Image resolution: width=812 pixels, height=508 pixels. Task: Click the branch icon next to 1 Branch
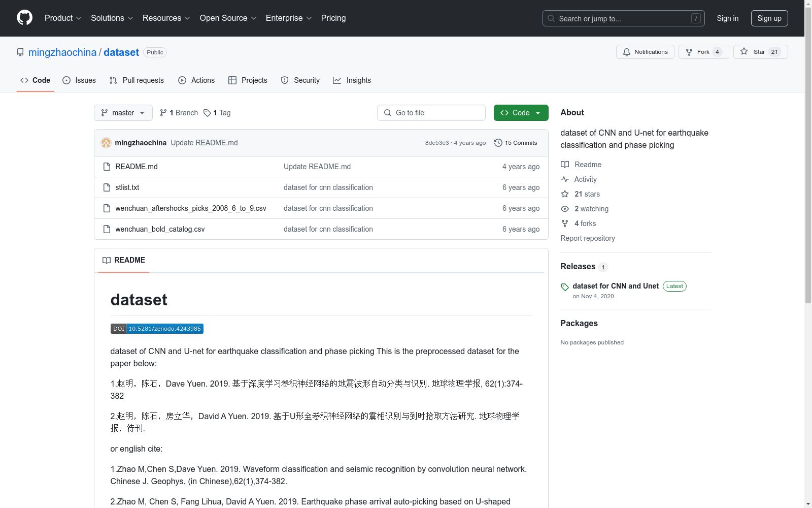[163, 113]
